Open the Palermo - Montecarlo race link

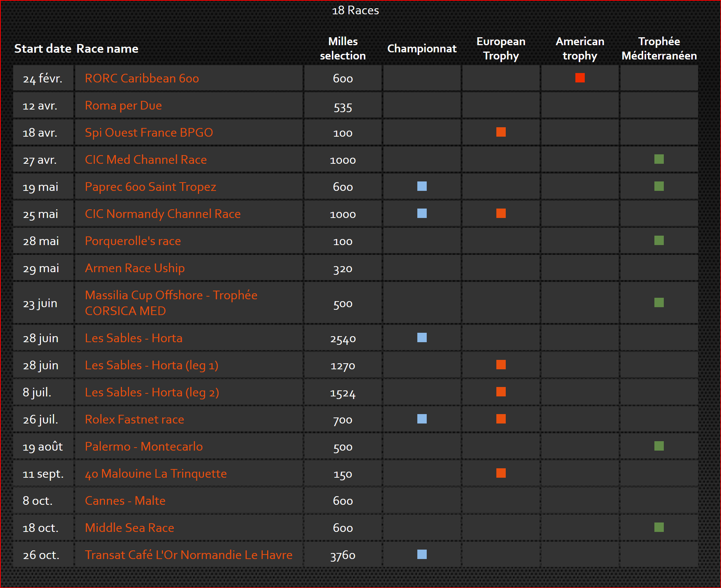point(143,446)
